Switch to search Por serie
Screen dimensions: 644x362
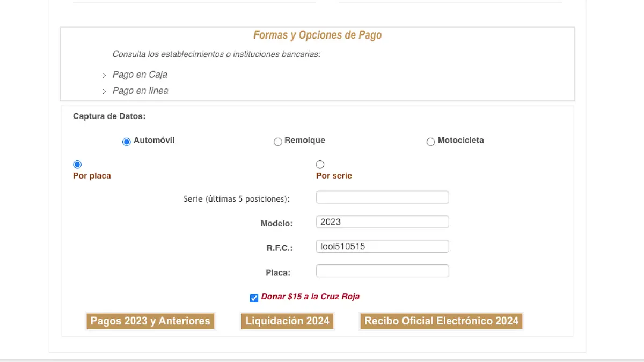click(x=320, y=164)
